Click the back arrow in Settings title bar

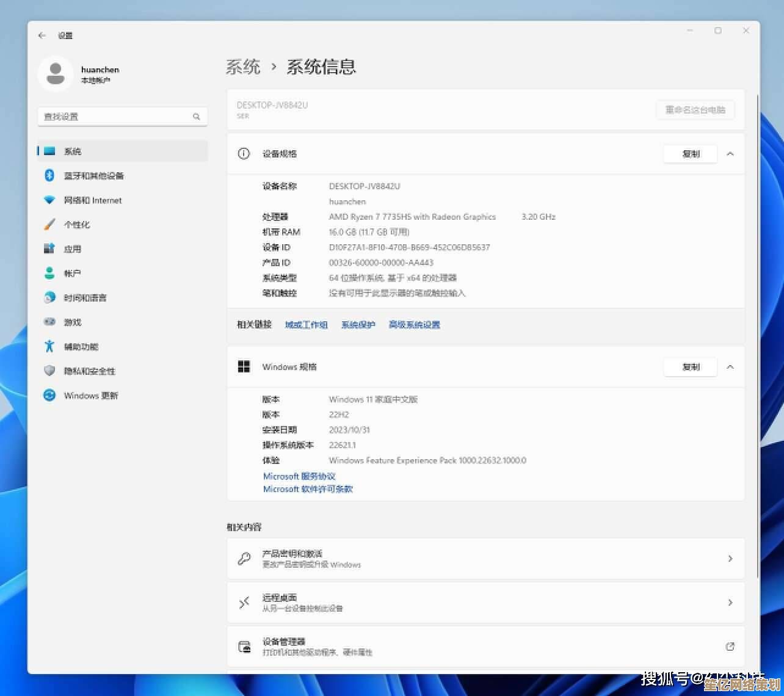point(42,35)
